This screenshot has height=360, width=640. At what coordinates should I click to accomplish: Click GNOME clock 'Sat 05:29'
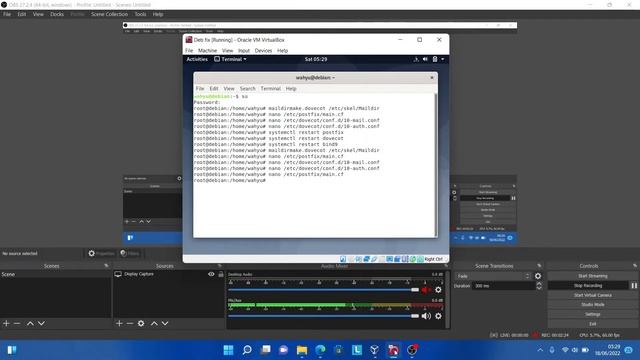[316, 59]
